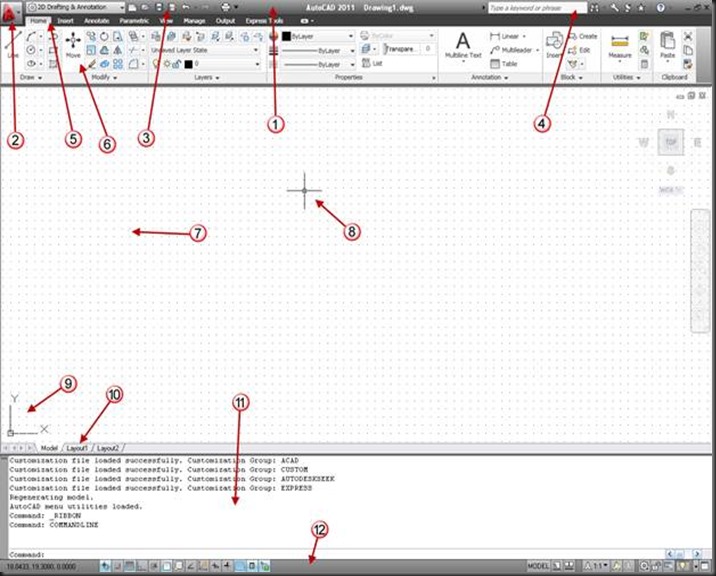Select the Array tool in Modify panel
Image resolution: width=716 pixels, height=576 pixels.
pos(118,64)
